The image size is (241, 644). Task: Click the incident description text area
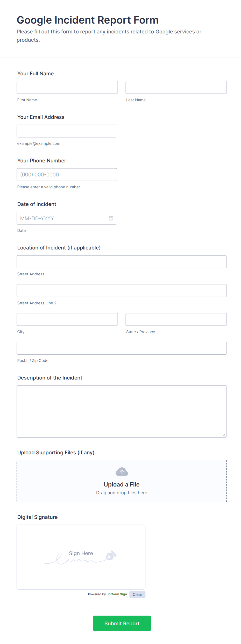[x=122, y=411]
